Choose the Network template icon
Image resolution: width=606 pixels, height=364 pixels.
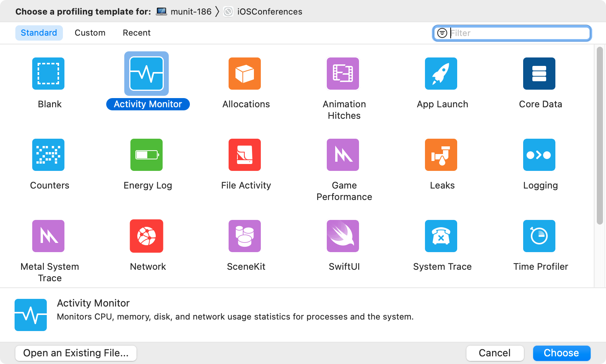coord(147,236)
